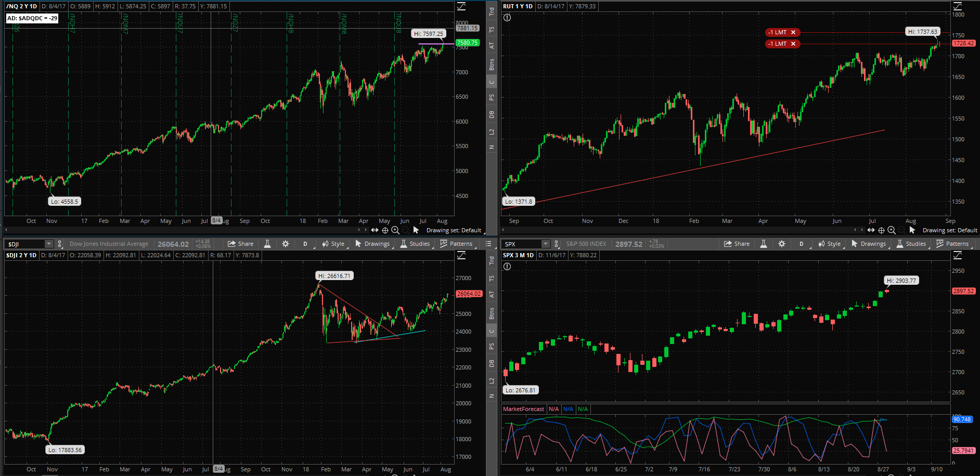Open the Trd side tab beside /NQ chart
Image resolution: width=980 pixels, height=476 pixels.
pos(492,11)
